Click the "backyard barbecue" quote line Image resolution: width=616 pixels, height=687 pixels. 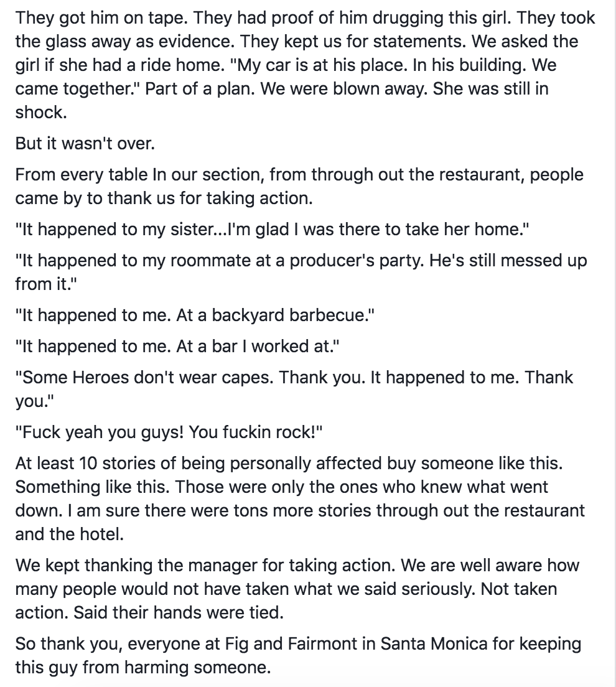click(x=195, y=315)
